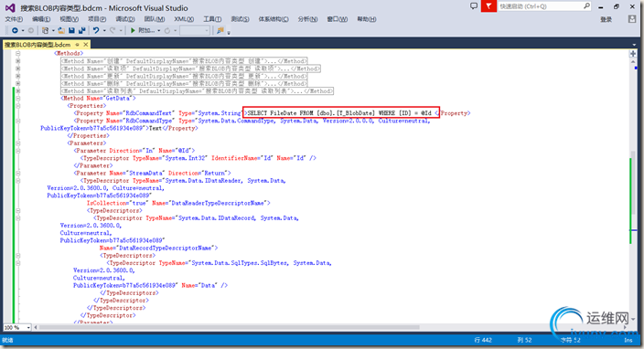Click the New Project toolbar icon
The image size is (644, 349).
45,30
